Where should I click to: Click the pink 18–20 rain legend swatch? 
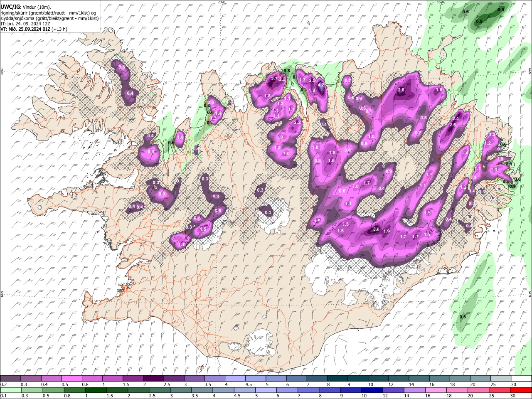pyautogui.click(x=457, y=390)
